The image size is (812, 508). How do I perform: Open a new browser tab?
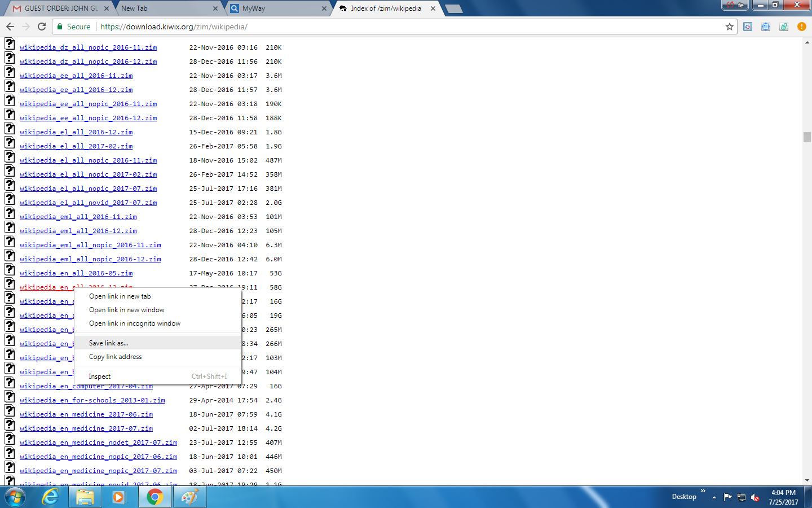[x=453, y=8]
